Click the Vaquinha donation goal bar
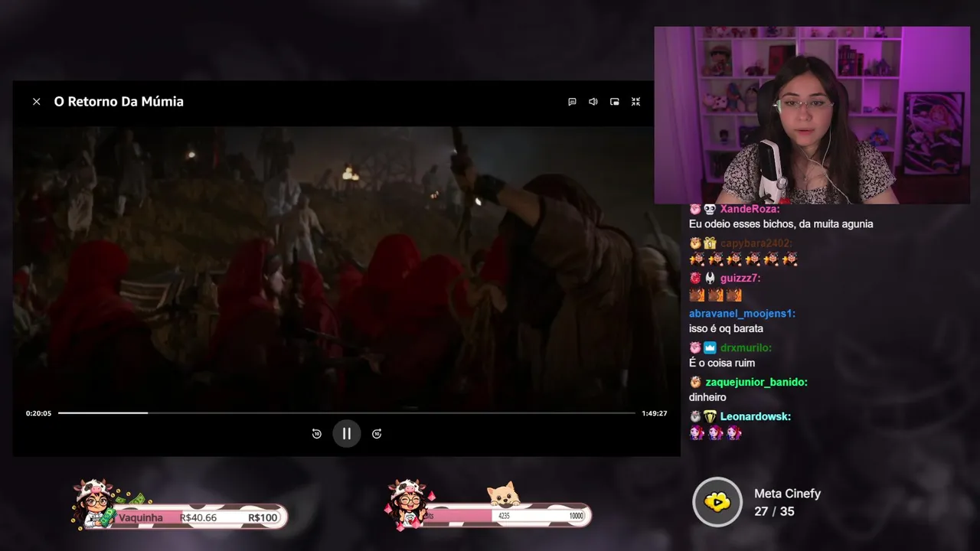Screen dimensions: 980x551 tap(199, 517)
